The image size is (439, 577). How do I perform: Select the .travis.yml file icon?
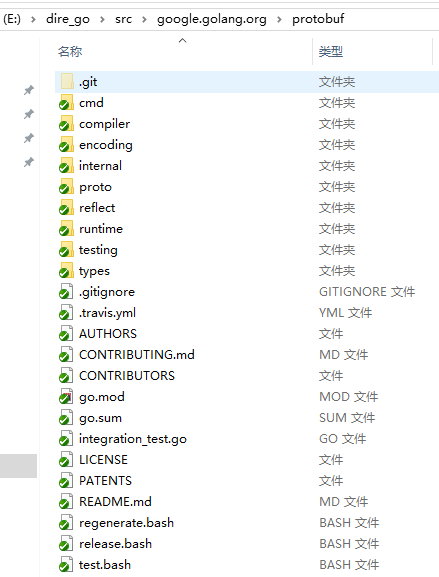[66, 313]
